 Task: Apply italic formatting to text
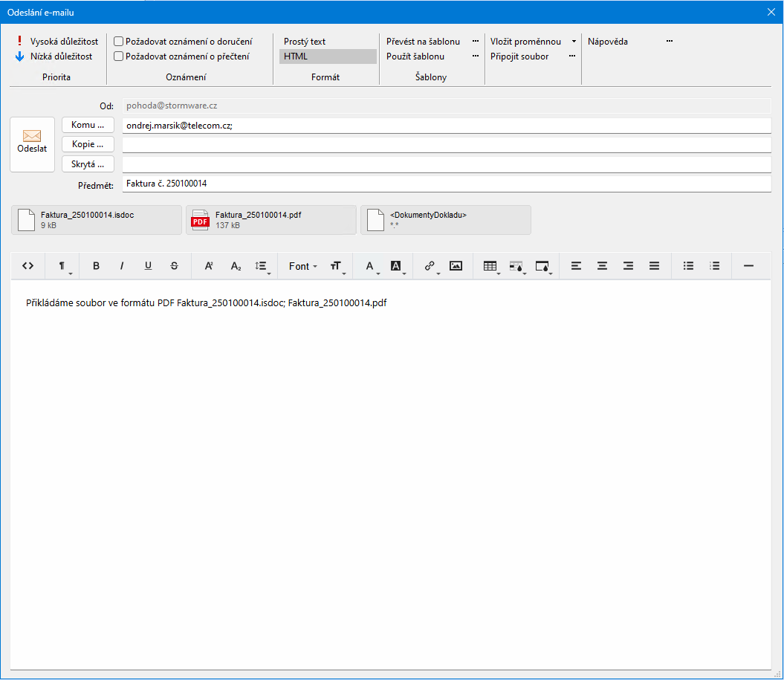tap(122, 266)
